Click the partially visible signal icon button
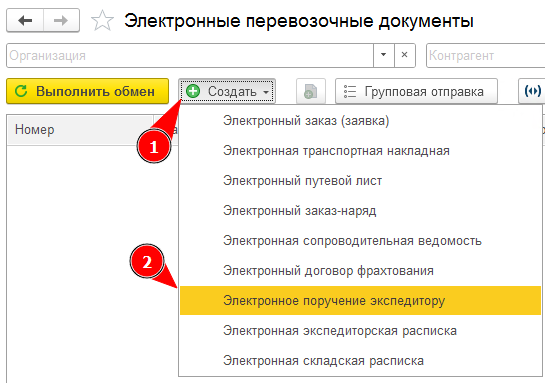This screenshot has height=383, width=545. [532, 91]
